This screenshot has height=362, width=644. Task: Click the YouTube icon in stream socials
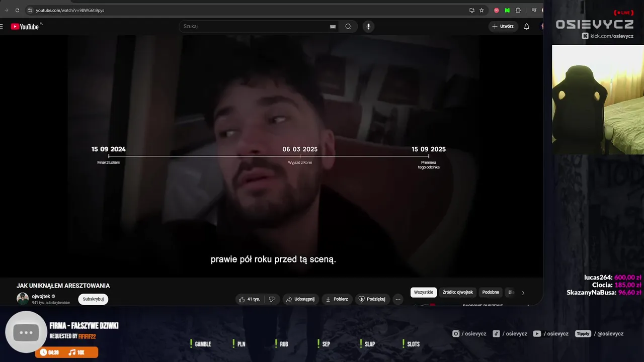[x=537, y=334]
